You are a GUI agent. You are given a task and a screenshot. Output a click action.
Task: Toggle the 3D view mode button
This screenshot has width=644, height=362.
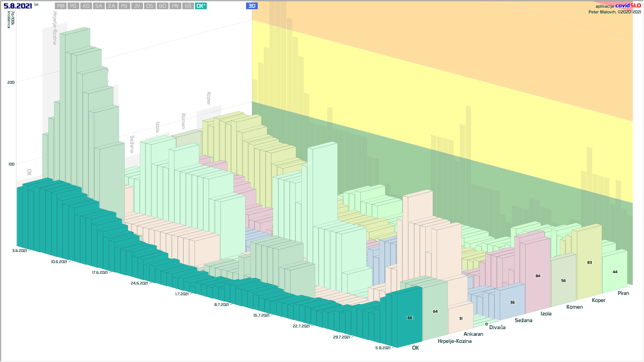[252, 6]
